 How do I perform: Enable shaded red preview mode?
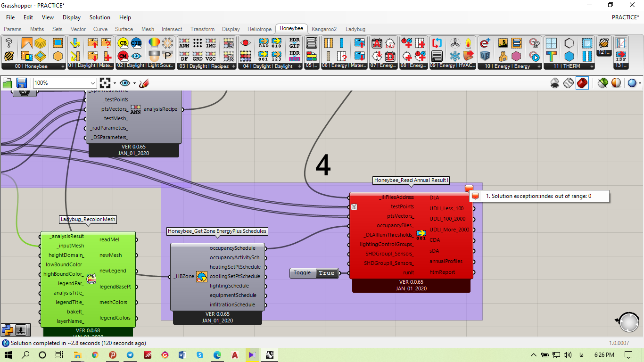click(582, 83)
